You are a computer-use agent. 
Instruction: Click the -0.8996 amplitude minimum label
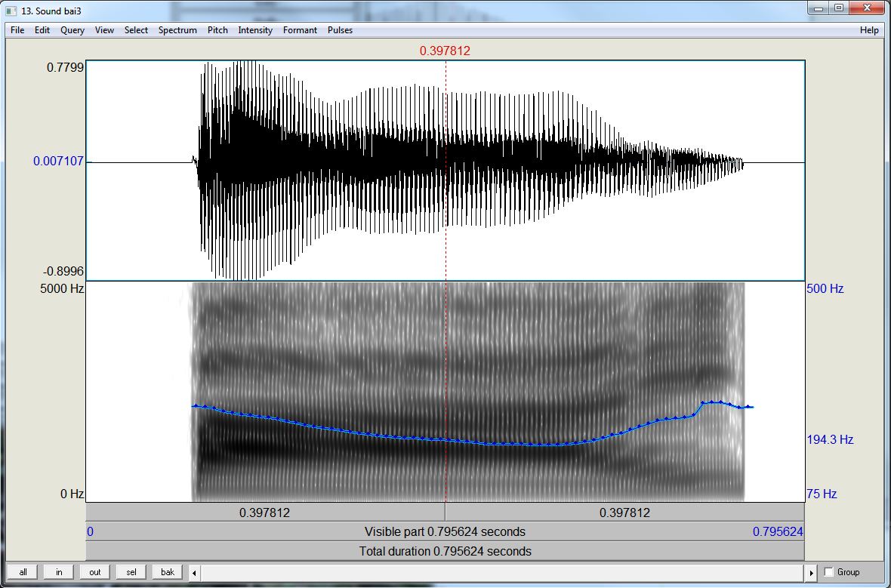[x=63, y=271]
